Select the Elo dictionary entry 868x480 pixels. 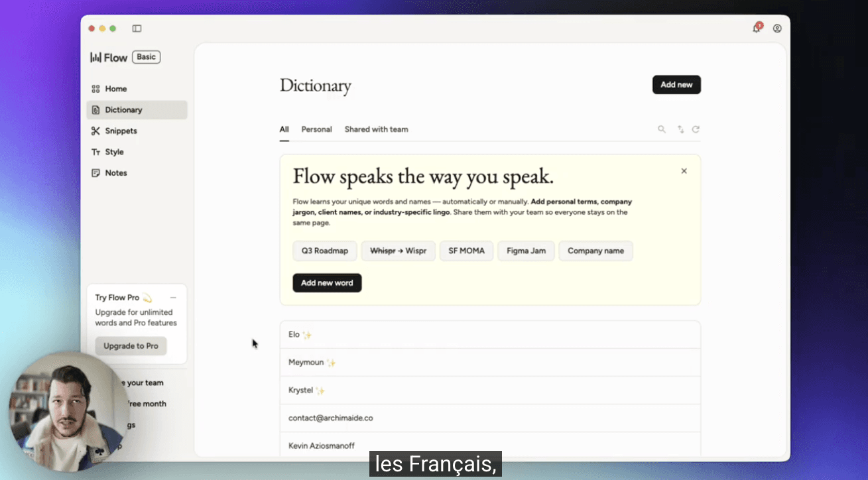(490, 335)
